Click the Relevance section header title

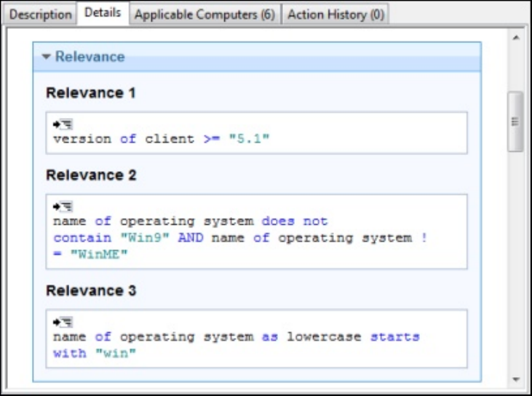pyautogui.click(x=90, y=57)
